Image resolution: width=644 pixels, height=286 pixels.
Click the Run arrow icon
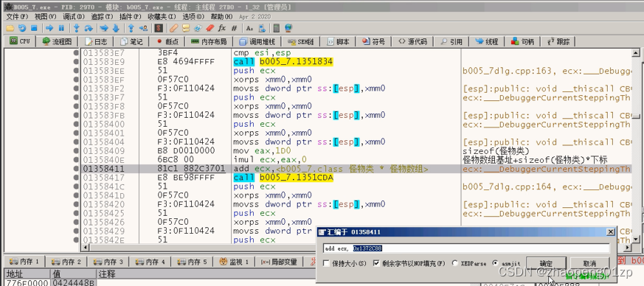(49, 28)
